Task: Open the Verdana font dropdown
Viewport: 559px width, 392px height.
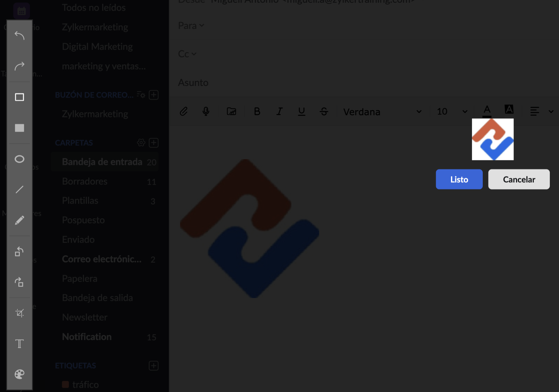Action: point(382,112)
